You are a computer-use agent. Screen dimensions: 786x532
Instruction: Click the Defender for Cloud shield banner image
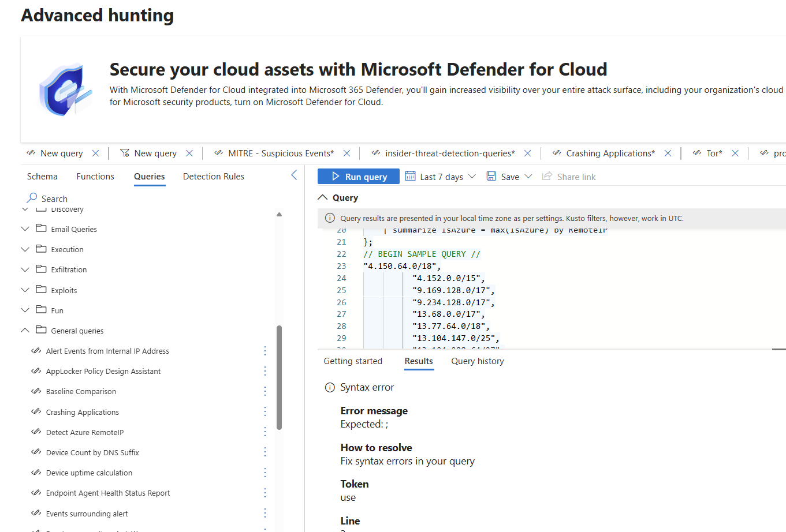(65, 90)
